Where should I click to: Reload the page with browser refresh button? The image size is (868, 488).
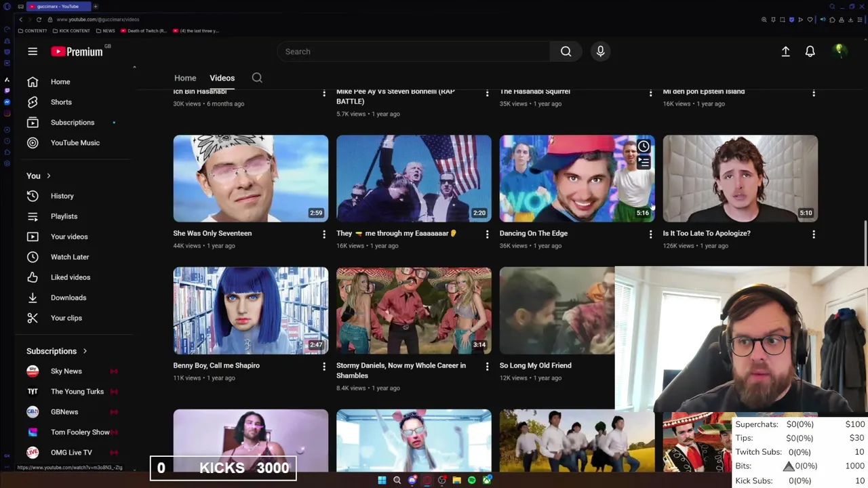[x=39, y=20]
